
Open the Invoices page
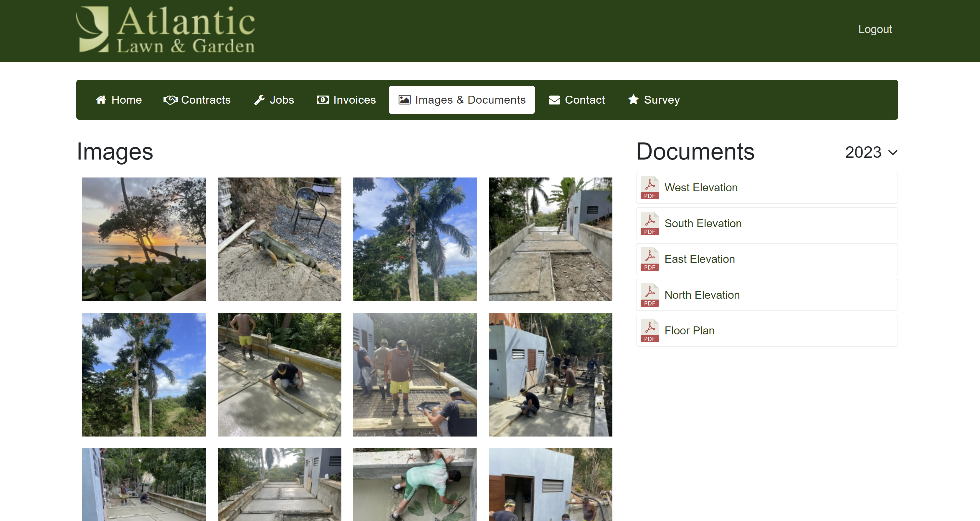[346, 99]
